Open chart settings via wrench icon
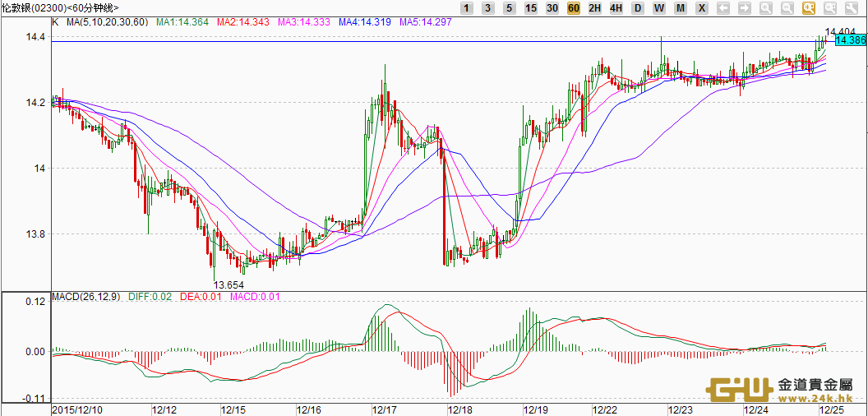Screen dimensions: 868x416 [x=852, y=8]
